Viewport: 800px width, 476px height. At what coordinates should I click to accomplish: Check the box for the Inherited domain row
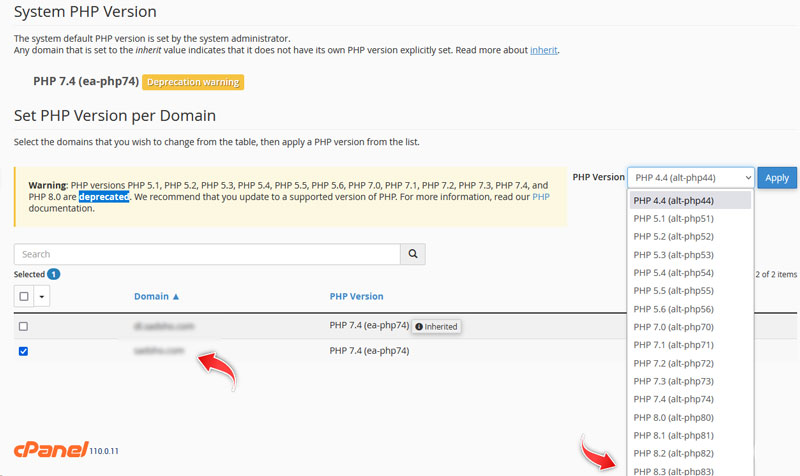[23, 327]
